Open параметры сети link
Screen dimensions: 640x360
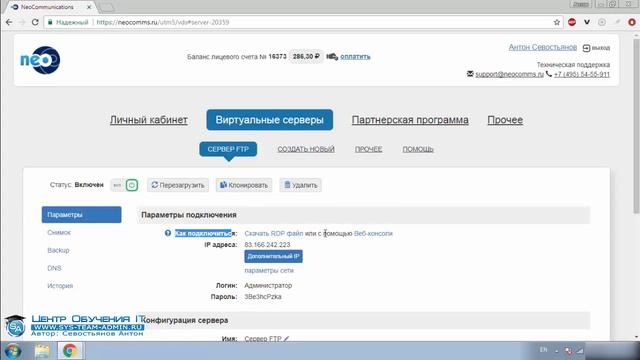pos(269,271)
